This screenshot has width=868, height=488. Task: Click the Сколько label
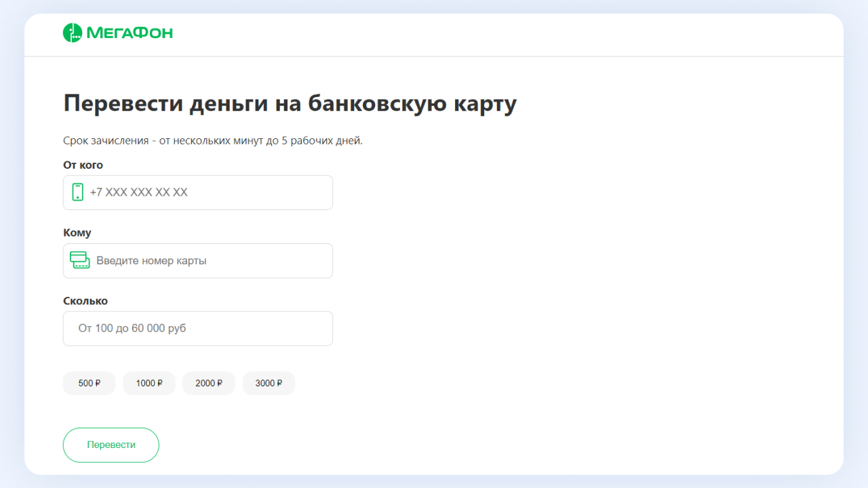(85, 300)
